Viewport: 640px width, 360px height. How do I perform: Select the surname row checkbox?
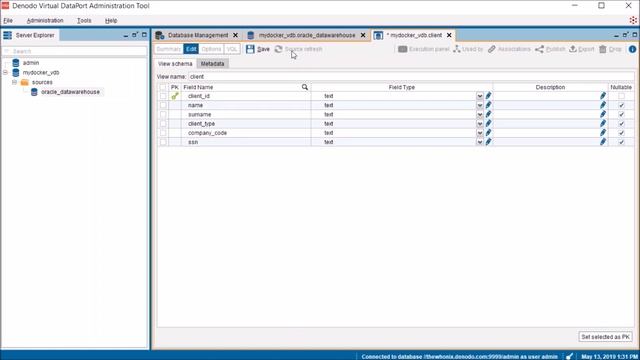pyautogui.click(x=163, y=114)
